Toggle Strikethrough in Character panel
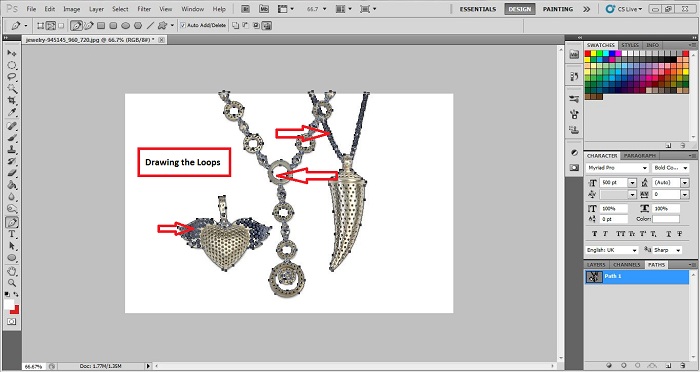 click(x=680, y=234)
